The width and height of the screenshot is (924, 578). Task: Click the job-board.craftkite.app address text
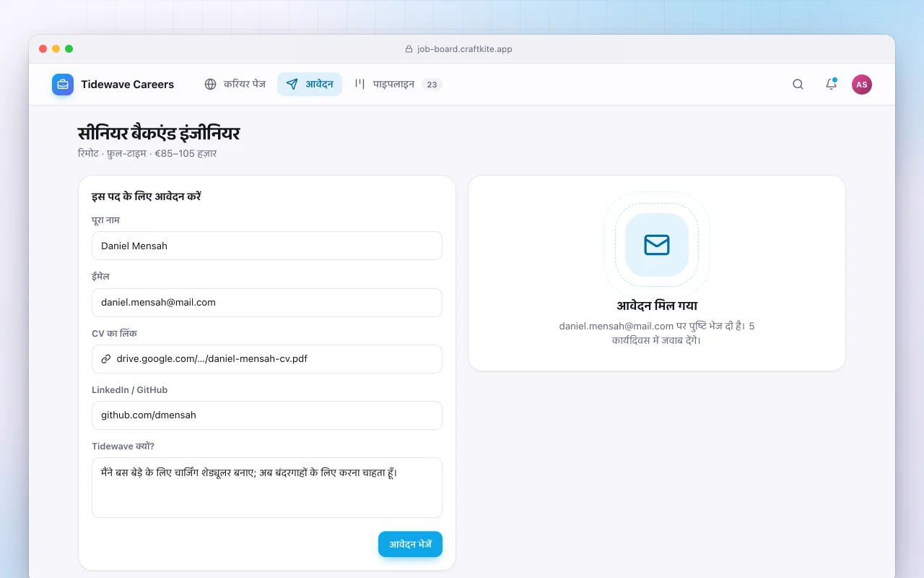click(464, 49)
